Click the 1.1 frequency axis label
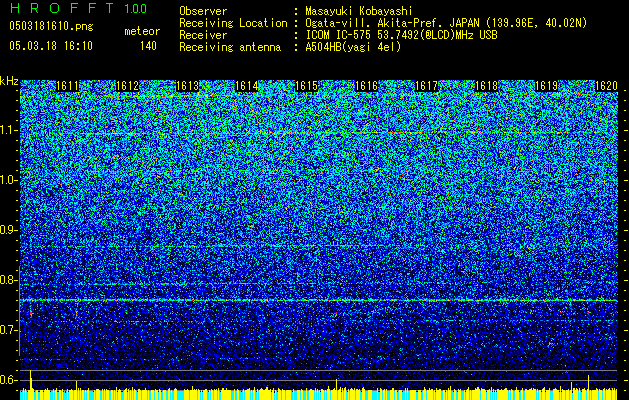Viewport: 629px width, 400px height. [x=9, y=130]
